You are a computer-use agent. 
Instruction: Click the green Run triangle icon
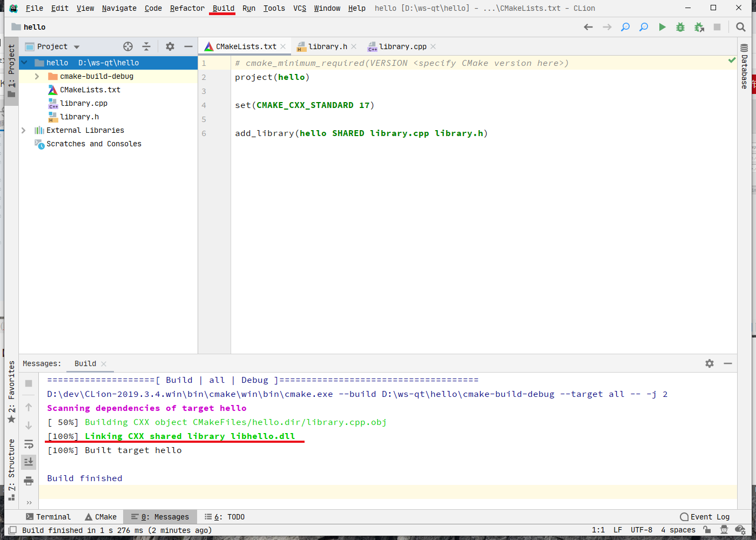tap(662, 27)
